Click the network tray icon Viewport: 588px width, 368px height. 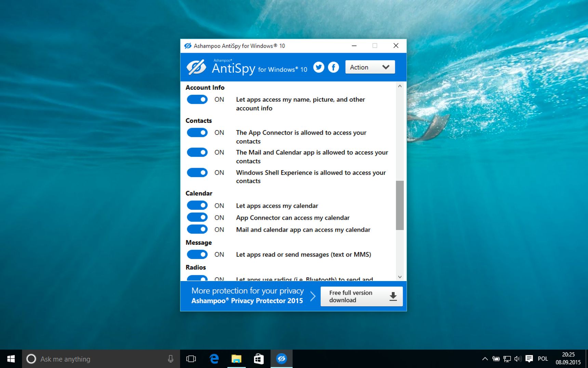tap(507, 359)
